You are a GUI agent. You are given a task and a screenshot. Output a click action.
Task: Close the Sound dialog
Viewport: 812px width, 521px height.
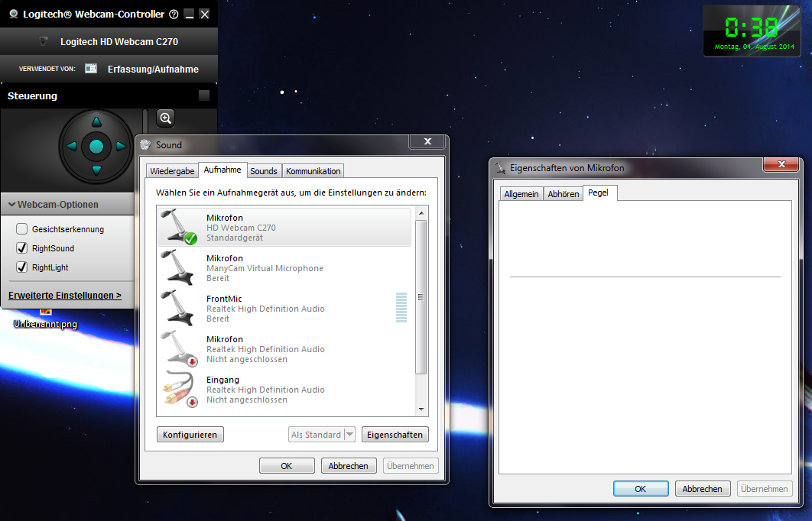427,141
